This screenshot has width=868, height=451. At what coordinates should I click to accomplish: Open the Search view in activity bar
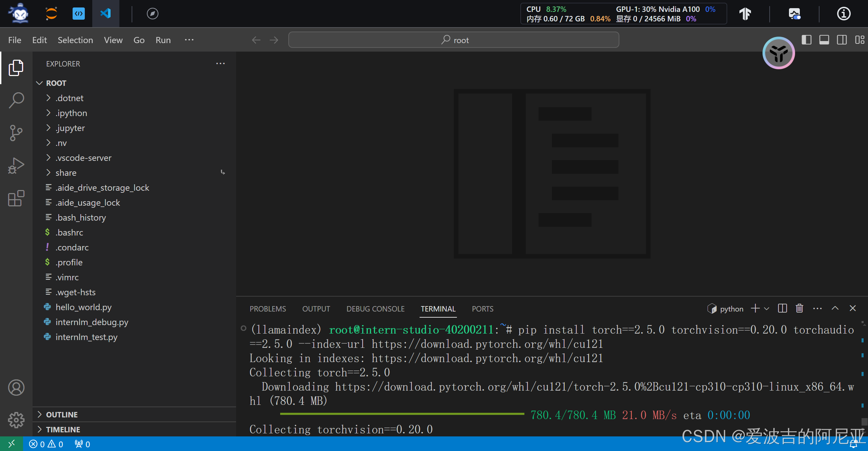[16, 100]
